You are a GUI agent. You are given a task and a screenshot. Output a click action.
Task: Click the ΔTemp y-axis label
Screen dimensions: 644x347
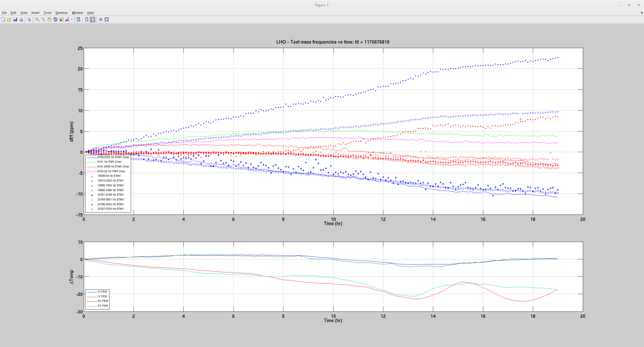point(72,277)
